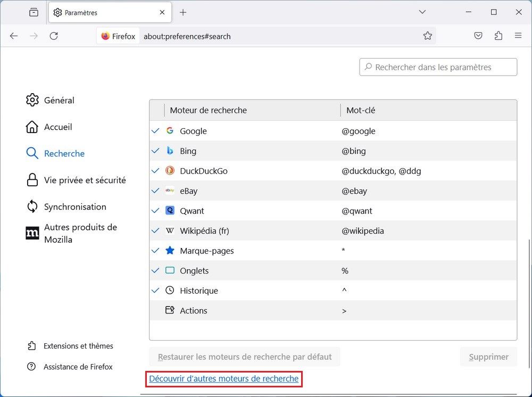532x397 pixels.
Task: Uncheck the Google search engine checkmark
Action: (155, 131)
